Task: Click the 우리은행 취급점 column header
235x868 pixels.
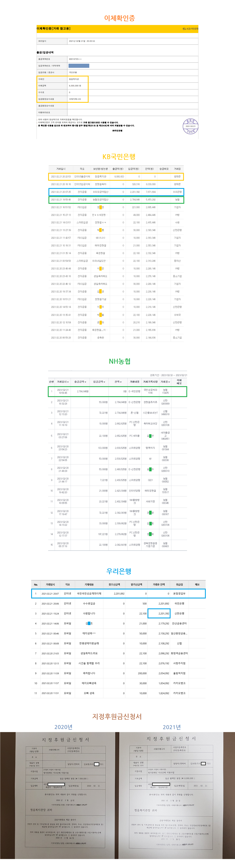Action: pos(180,585)
